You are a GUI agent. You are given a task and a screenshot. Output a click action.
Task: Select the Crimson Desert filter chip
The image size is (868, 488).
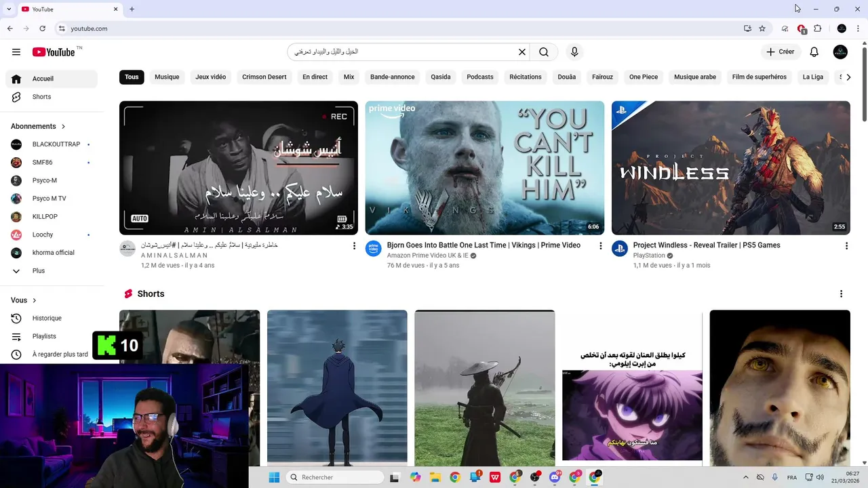pyautogui.click(x=264, y=77)
